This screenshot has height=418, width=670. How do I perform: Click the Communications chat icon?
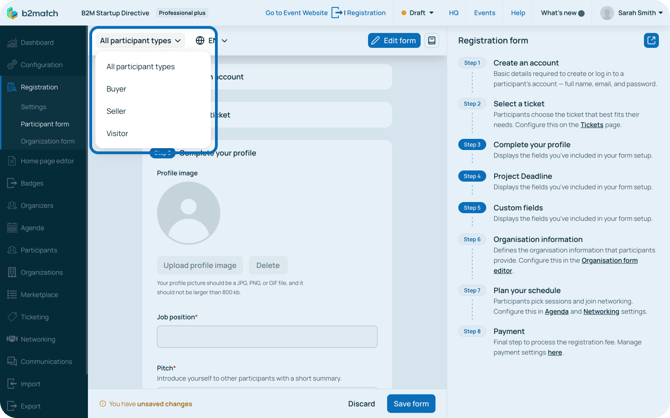tap(12, 361)
